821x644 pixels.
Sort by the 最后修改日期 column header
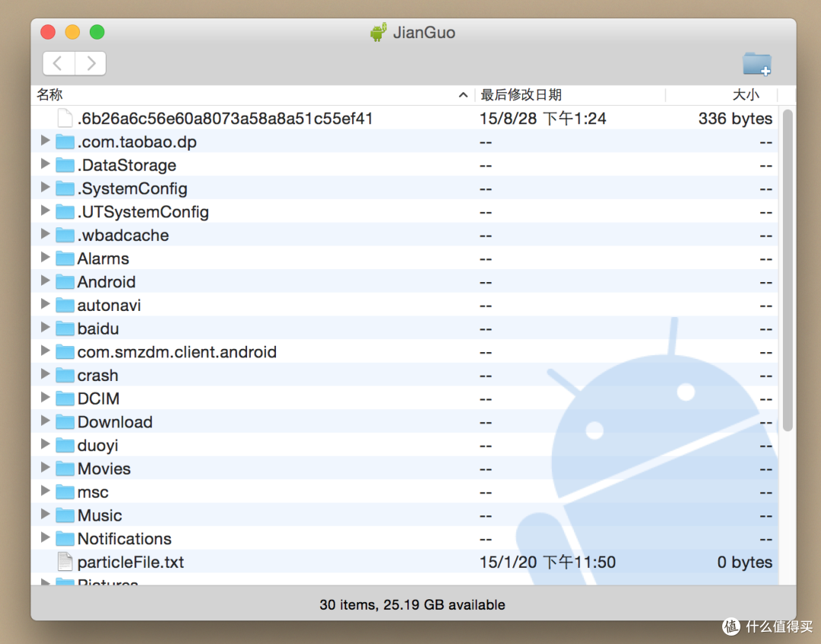click(x=569, y=95)
